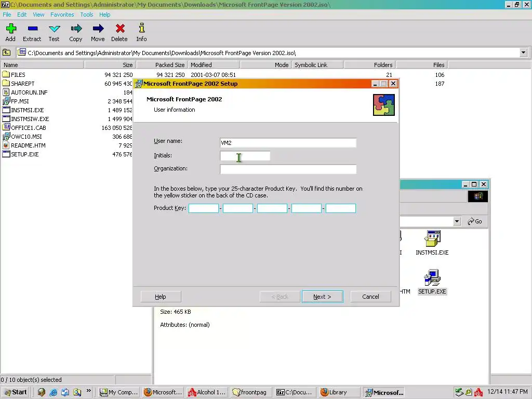This screenshot has height=399, width=532.
Task: Cancel the FrontPage setup
Action: coord(370,297)
